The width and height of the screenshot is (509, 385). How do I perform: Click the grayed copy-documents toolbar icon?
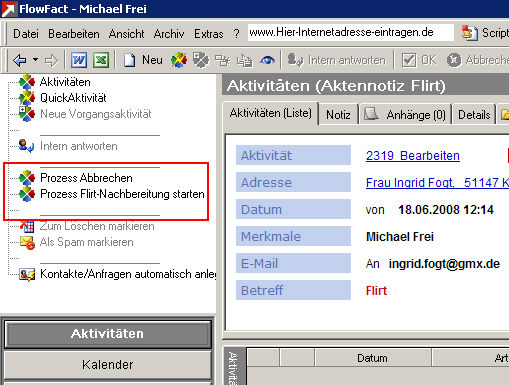tap(244, 61)
